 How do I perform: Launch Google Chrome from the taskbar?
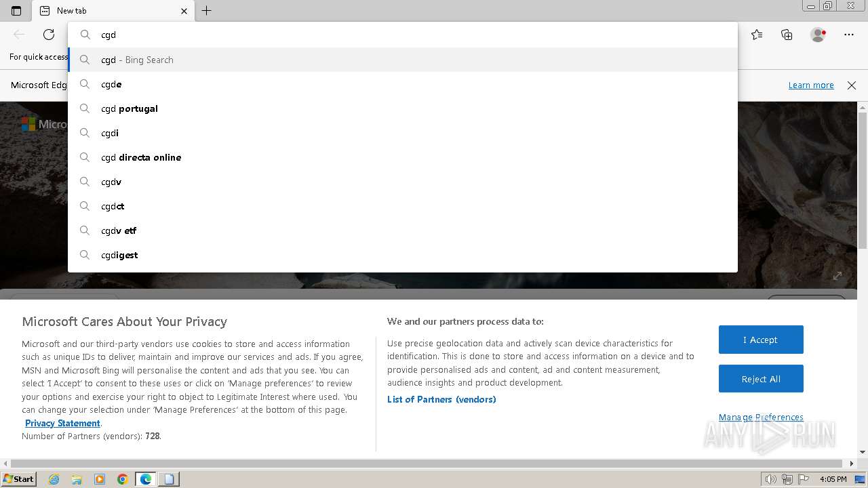click(123, 479)
